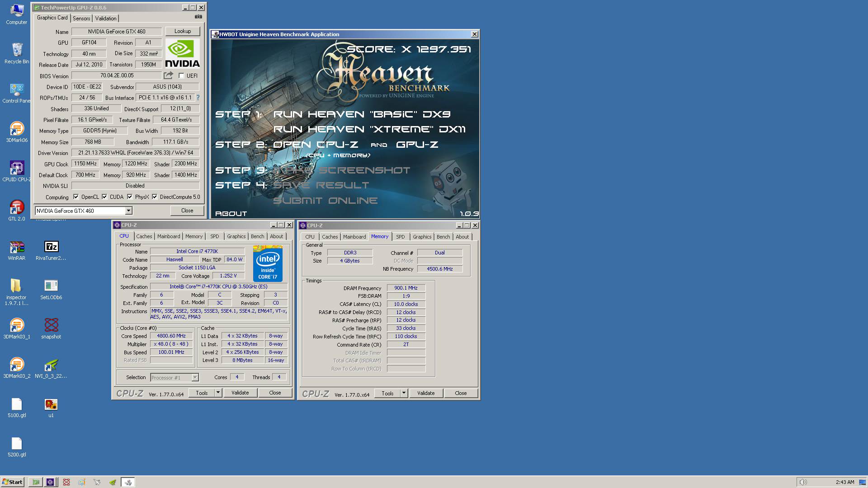Click the GPU Name field in GPU-Z
The width and height of the screenshot is (868, 488).
[117, 32]
